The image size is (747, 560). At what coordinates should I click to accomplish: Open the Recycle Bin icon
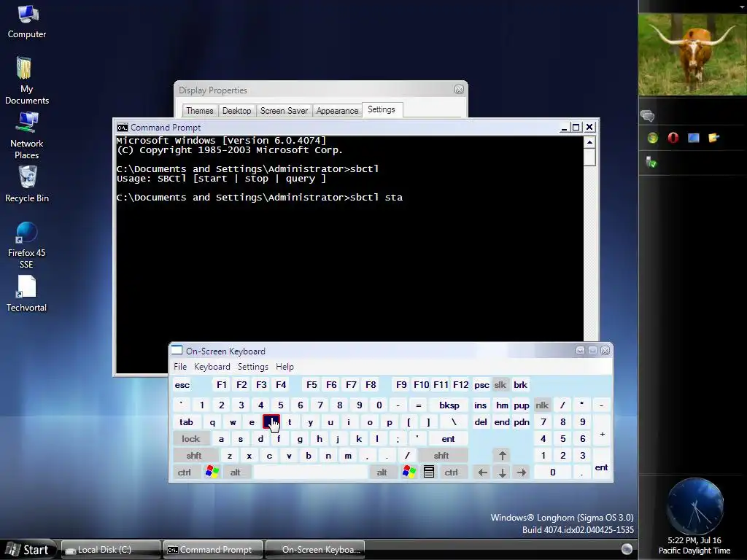coord(27,184)
